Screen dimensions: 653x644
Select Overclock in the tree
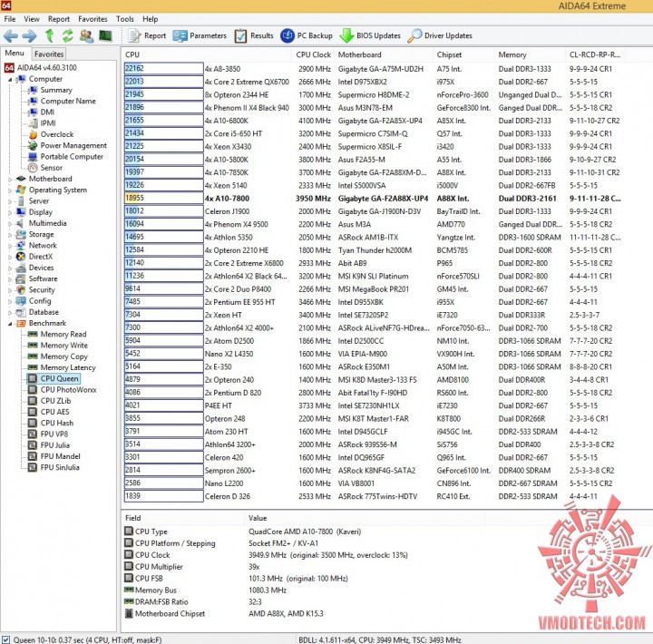(x=56, y=134)
